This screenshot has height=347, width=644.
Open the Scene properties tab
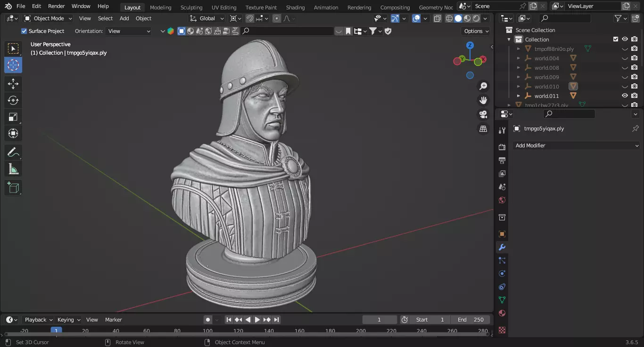[x=502, y=187]
